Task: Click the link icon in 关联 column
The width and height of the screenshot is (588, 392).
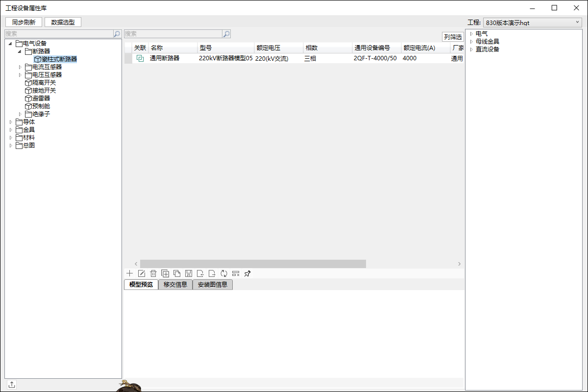Action: click(x=140, y=58)
